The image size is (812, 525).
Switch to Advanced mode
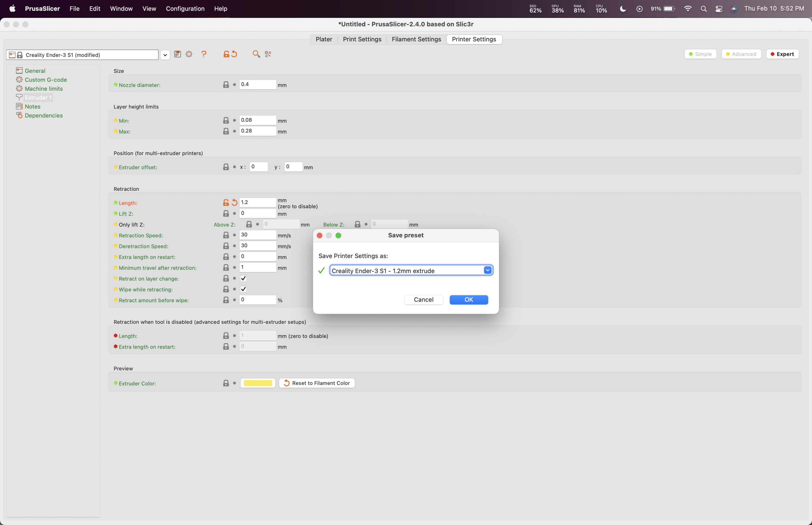(741, 54)
